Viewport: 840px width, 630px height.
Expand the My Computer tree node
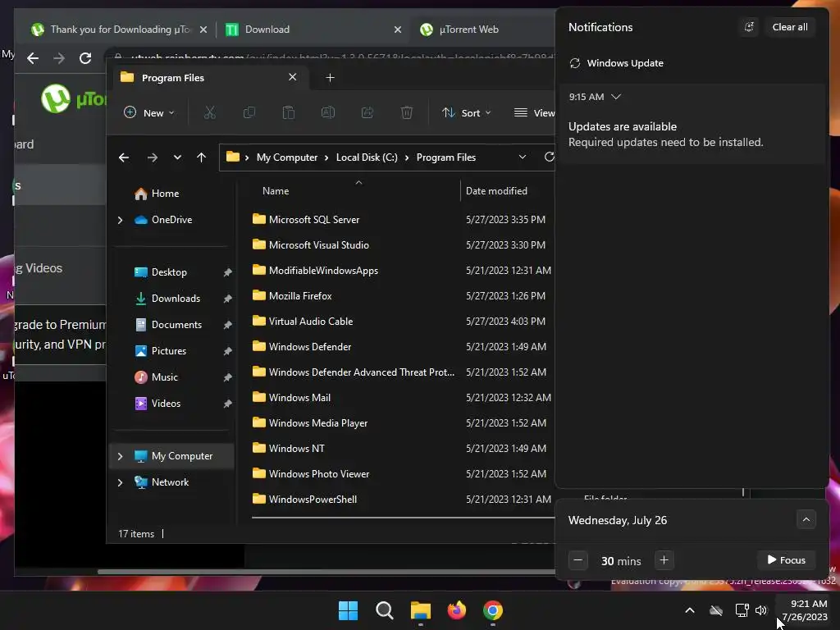click(120, 456)
